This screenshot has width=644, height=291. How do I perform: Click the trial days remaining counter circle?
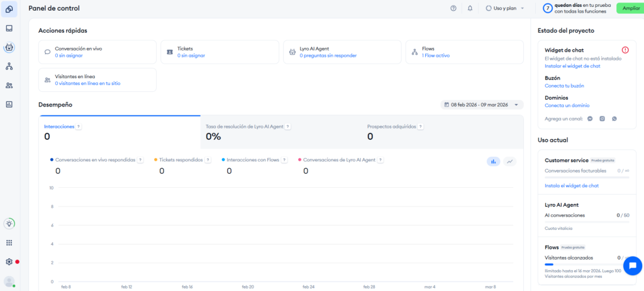click(548, 8)
